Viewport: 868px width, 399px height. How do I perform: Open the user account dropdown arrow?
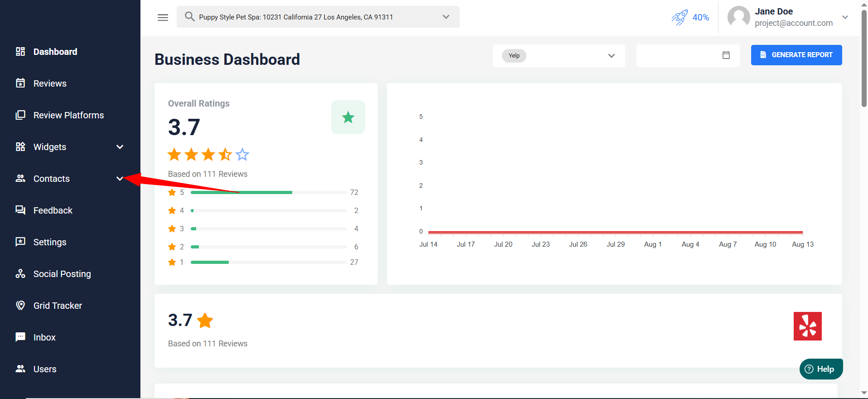coord(845,17)
